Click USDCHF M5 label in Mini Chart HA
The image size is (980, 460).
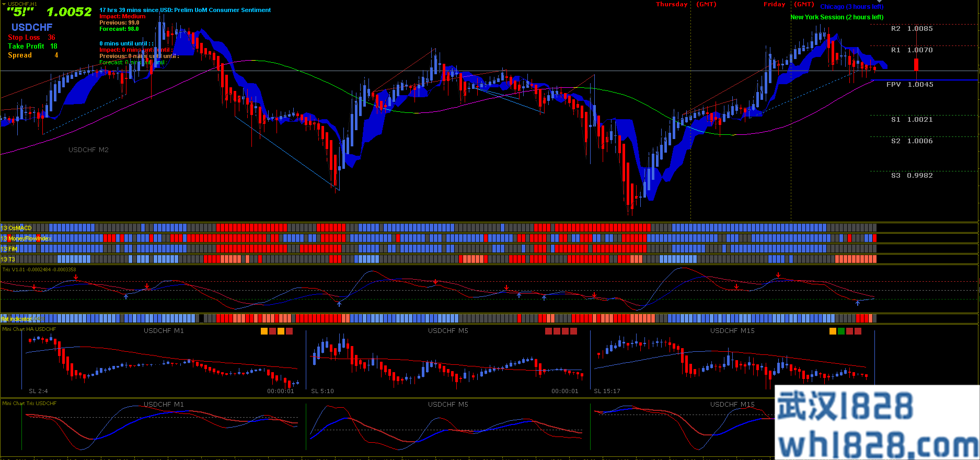click(448, 331)
